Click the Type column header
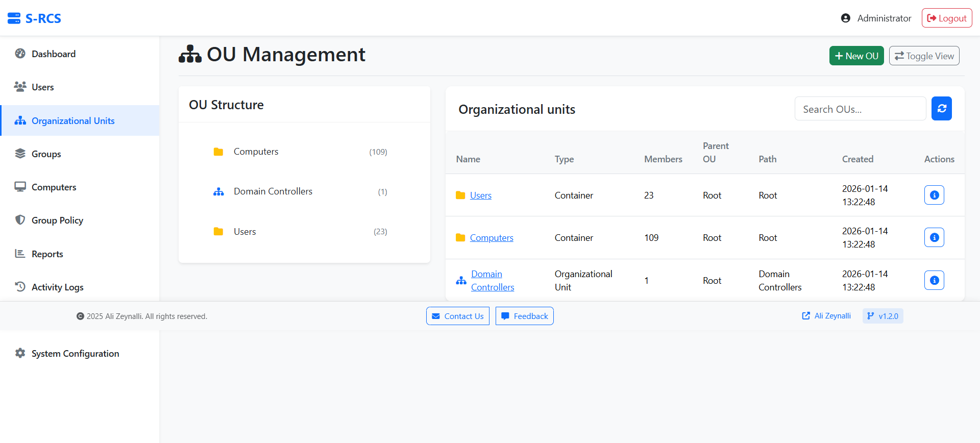Viewport: 980px width, 443px height. tap(564, 159)
